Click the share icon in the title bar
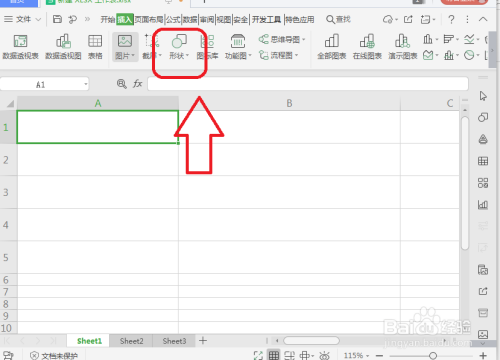The image size is (500, 360). (x=408, y=19)
